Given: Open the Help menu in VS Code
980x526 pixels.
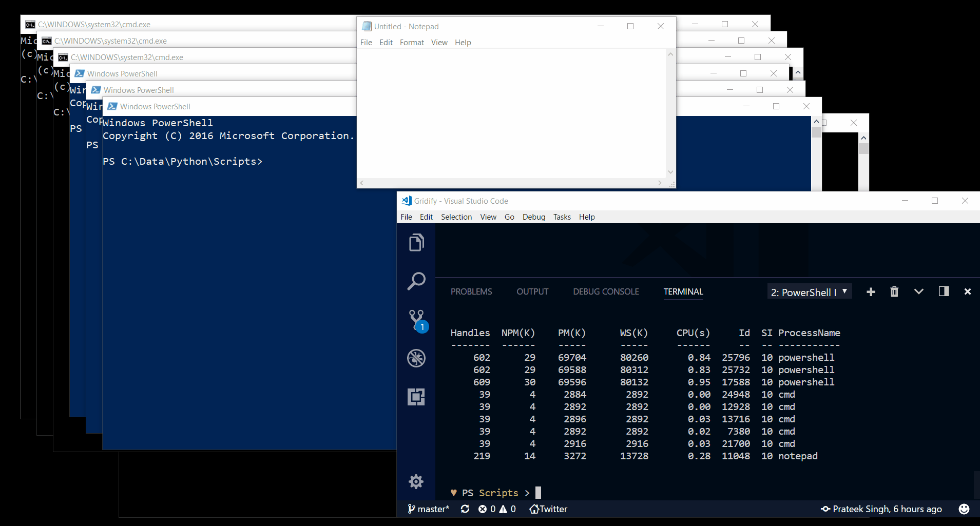Looking at the screenshot, I should [x=587, y=217].
